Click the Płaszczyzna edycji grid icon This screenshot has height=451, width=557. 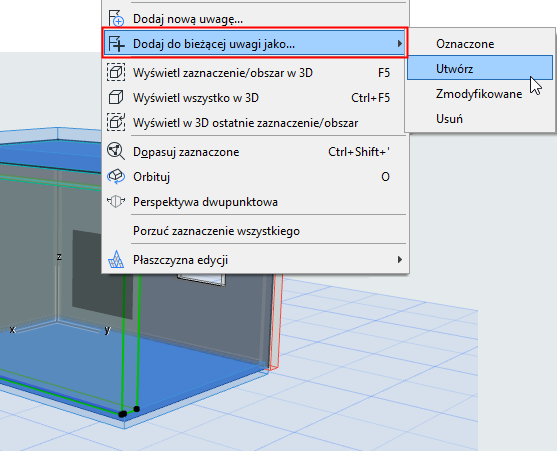click(x=116, y=260)
